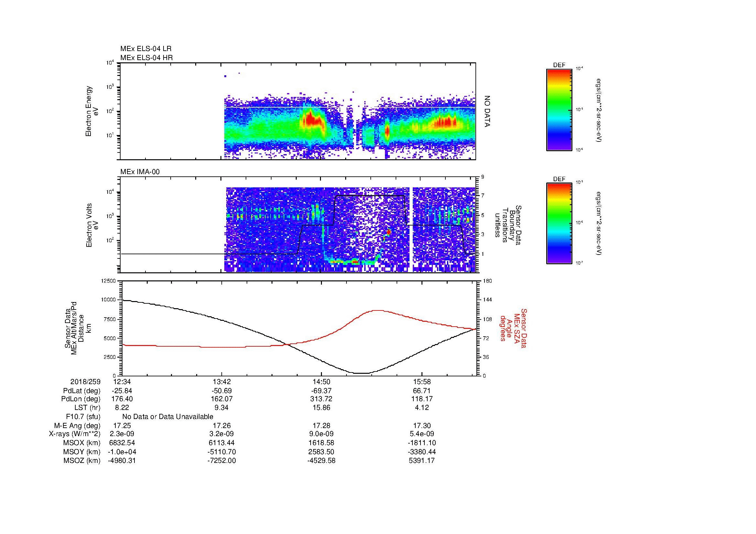The height and width of the screenshot is (534, 756).
Task: Click the M-E Ang value '17.30'
Action: [422, 425]
